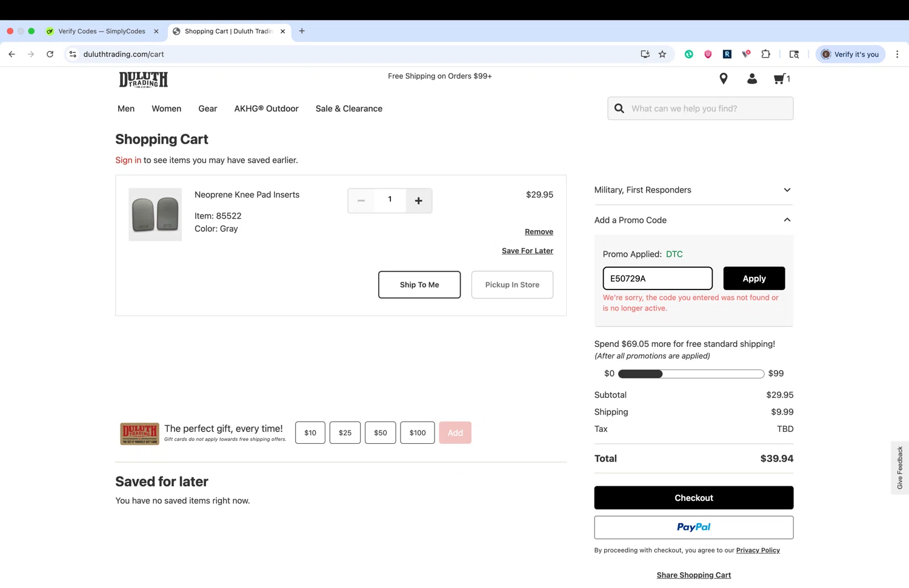This screenshot has height=588, width=909.
Task: Click the Sign in link
Action: [x=128, y=160]
